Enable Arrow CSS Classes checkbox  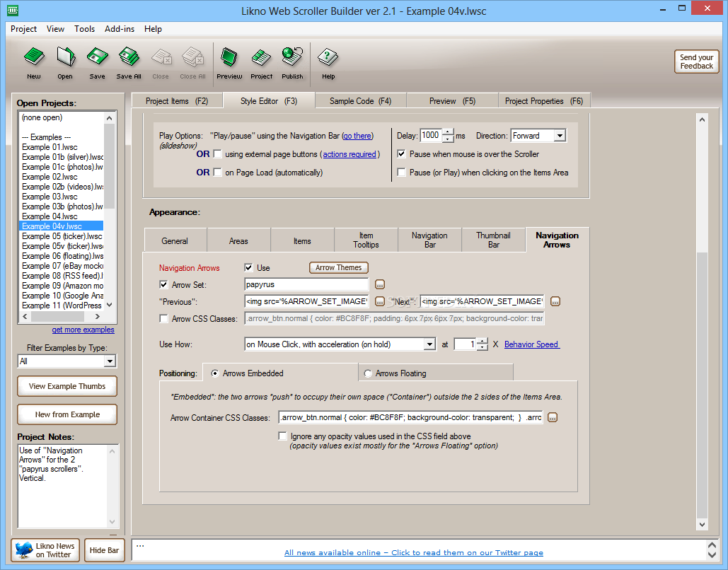point(163,318)
